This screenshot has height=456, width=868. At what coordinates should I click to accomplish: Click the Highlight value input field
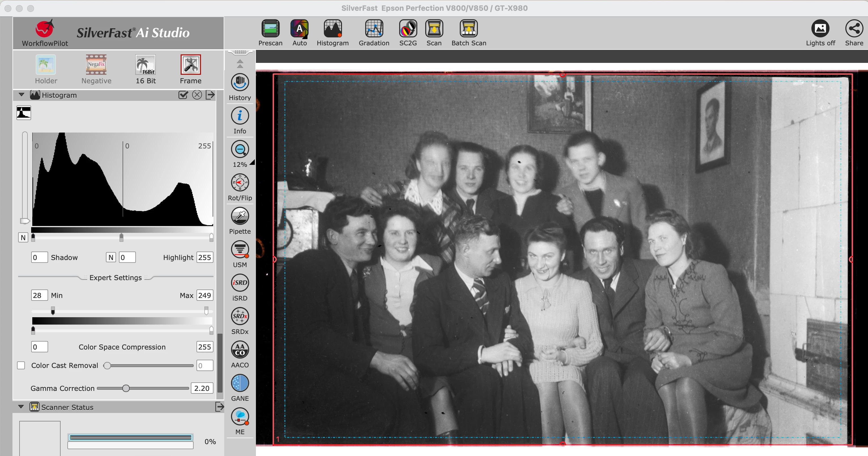pos(204,257)
